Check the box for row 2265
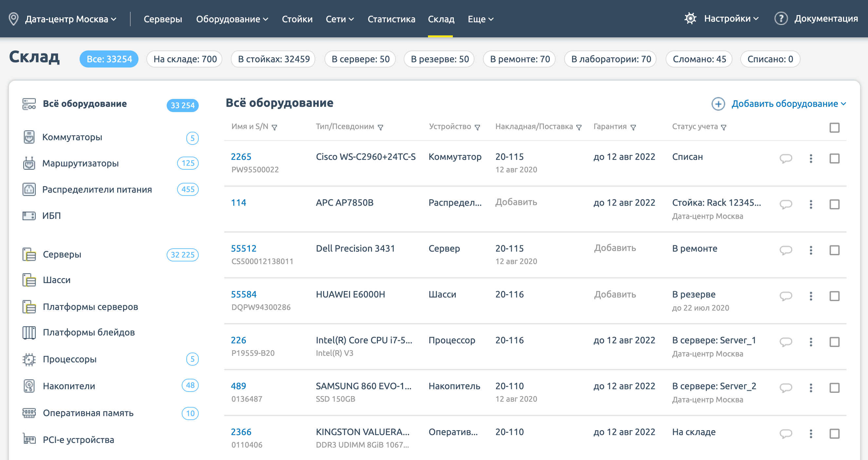Screen dimensions: 868x460 coord(834,159)
